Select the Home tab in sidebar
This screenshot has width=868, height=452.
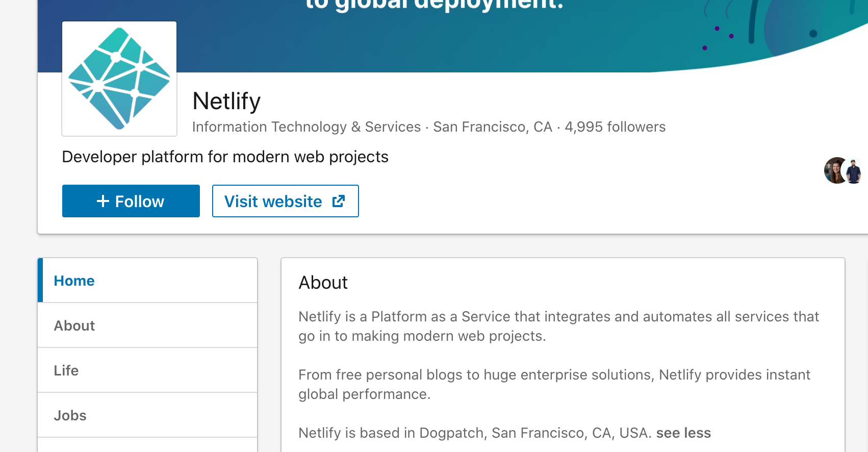[x=74, y=281]
